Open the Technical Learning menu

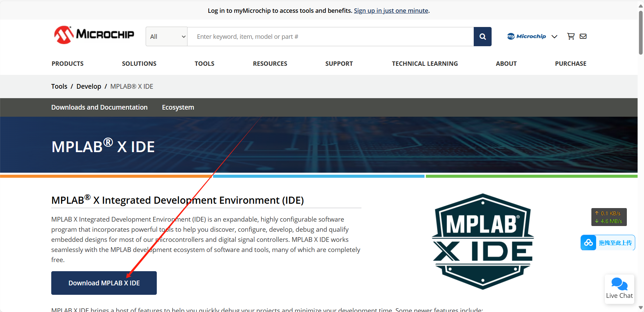(x=425, y=63)
